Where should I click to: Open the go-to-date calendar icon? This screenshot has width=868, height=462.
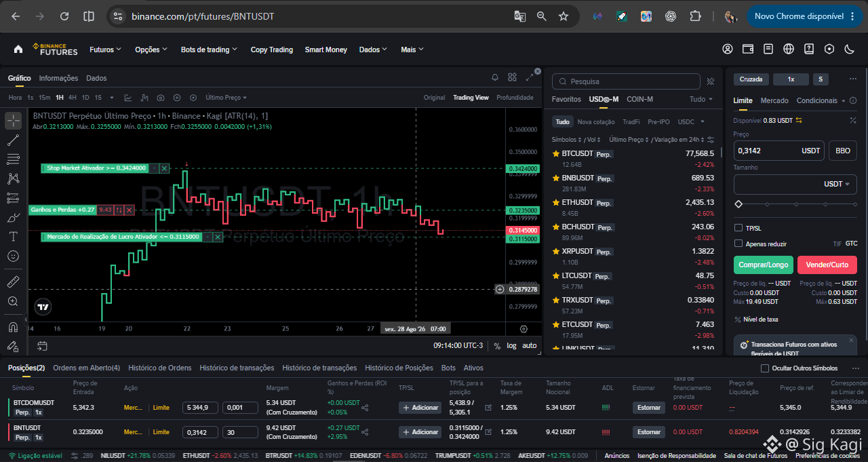(x=42, y=346)
